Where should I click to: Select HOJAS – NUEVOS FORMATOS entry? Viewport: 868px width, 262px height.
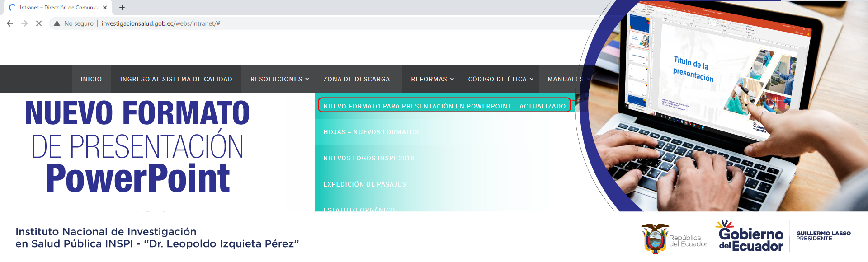(x=371, y=132)
